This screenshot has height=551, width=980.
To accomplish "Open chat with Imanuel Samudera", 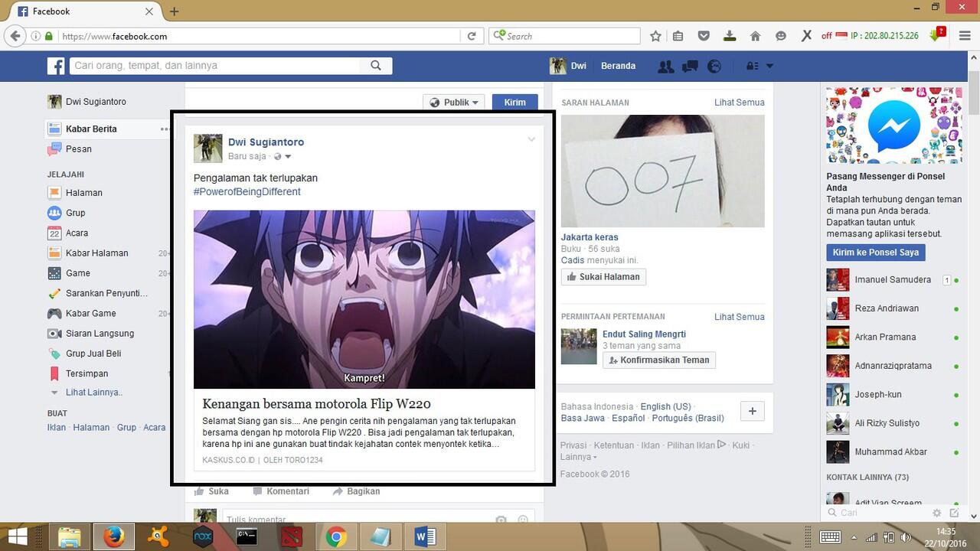I will [x=893, y=280].
